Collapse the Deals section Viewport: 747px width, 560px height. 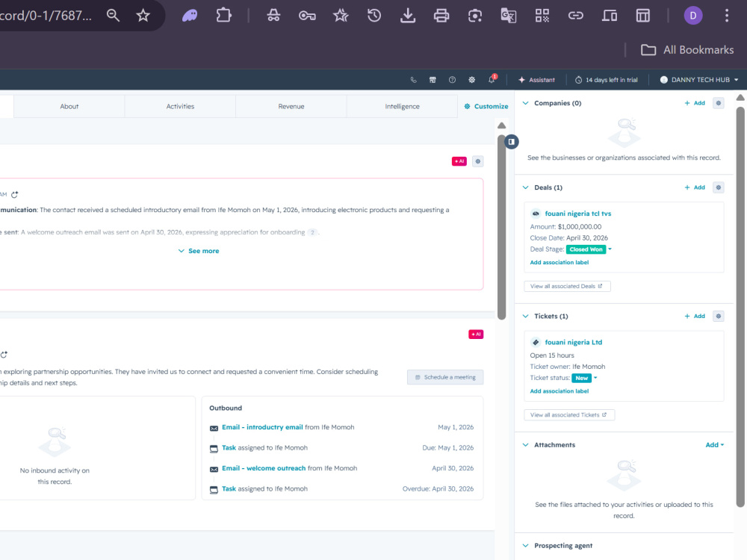coord(525,187)
